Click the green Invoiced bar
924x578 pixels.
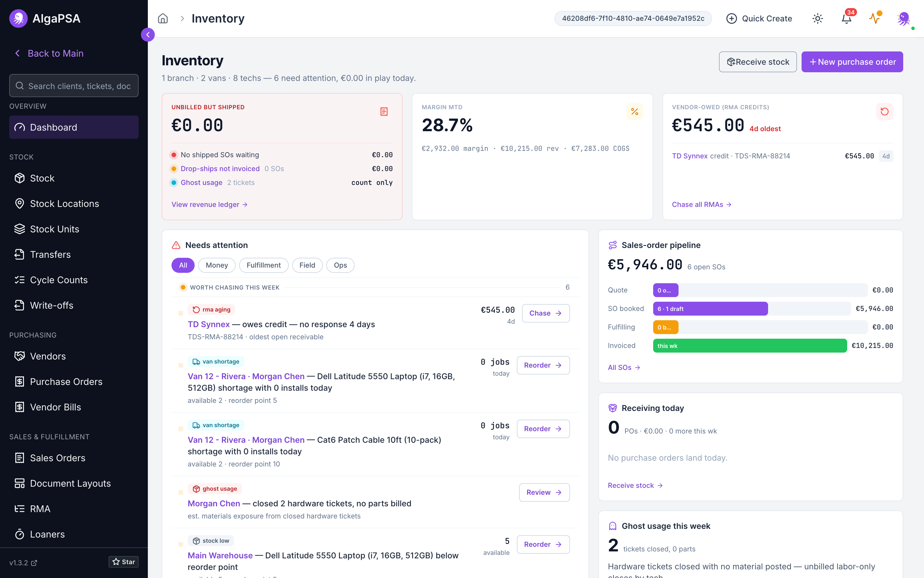coord(750,346)
